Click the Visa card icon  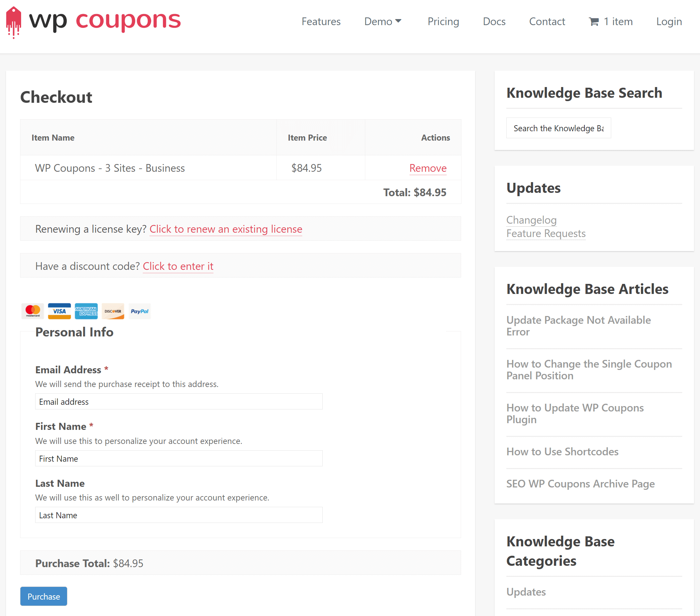[x=59, y=311]
